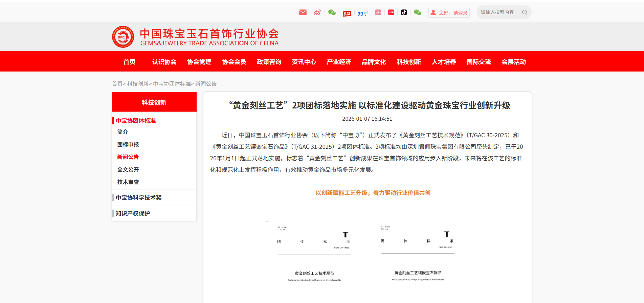Open the pink Bilibili icon
644x303 pixels.
(378, 13)
